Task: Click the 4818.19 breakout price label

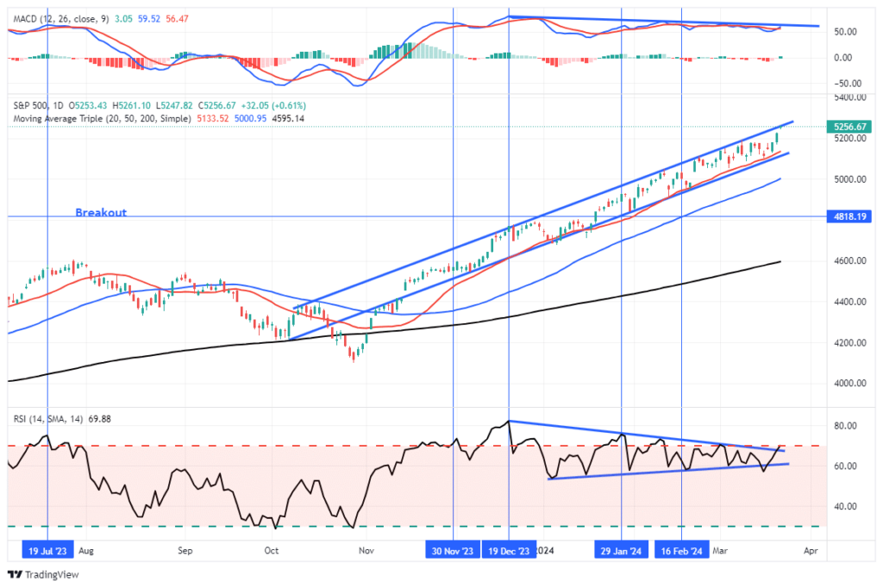Action: pos(849,216)
